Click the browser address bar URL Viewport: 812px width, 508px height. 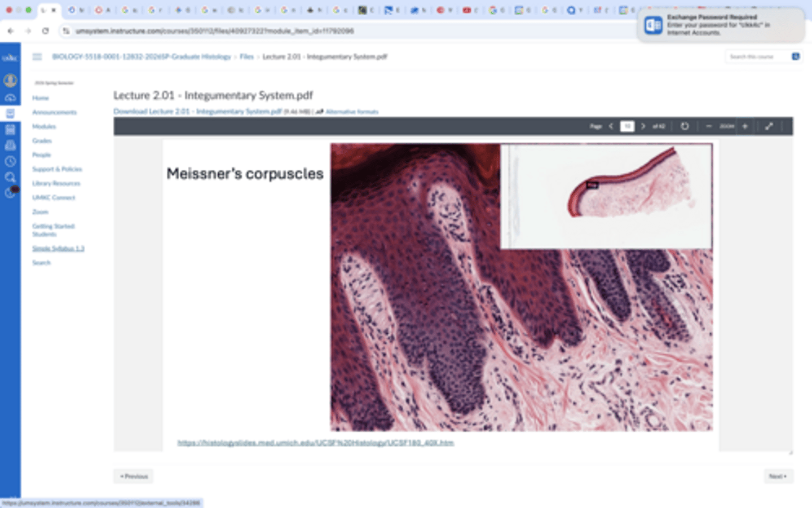(214, 31)
